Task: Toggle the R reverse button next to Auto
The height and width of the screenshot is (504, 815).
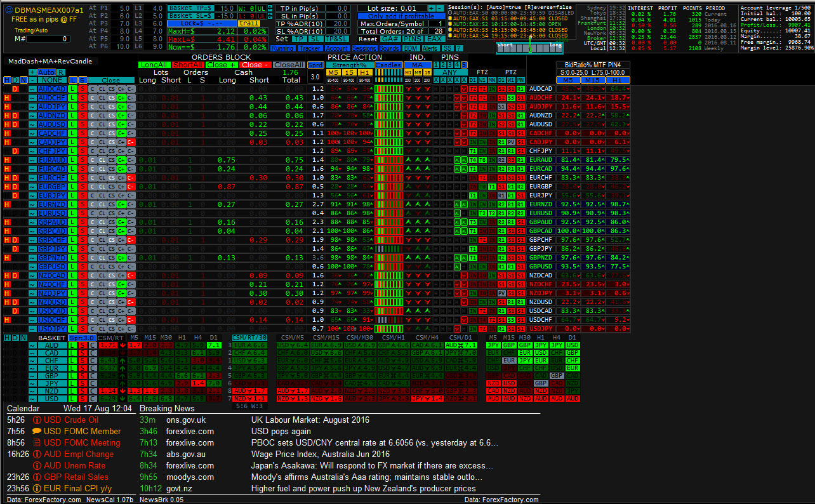Action: coord(62,72)
